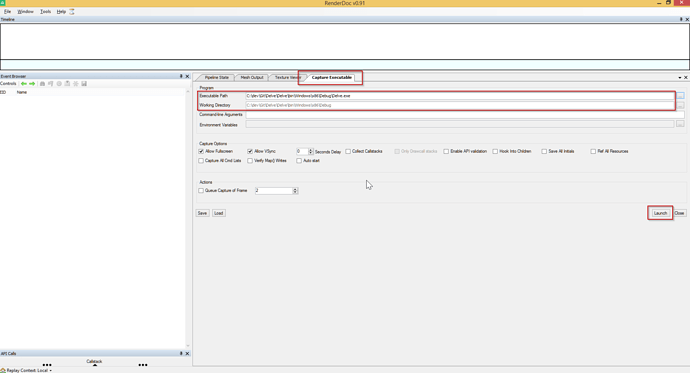Click the select columns asterisk icon
The image size is (690, 373).
(76, 84)
